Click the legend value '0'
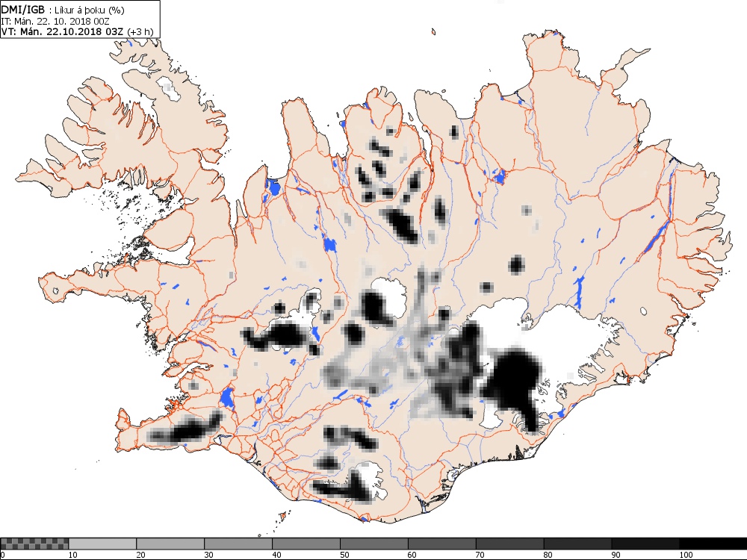The height and width of the screenshot is (560, 747). [x=2, y=555]
